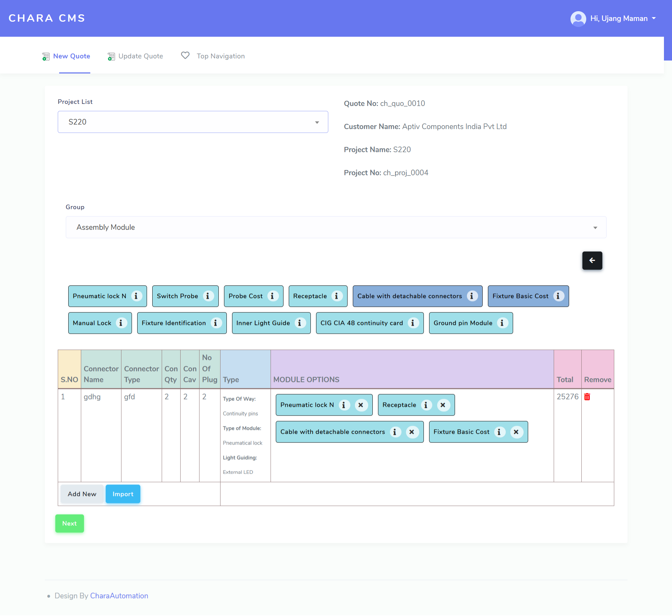Viewport: 672px width, 616px height.
Task: Toggle the Fixture Basic Cost module chip
Action: coord(520,296)
